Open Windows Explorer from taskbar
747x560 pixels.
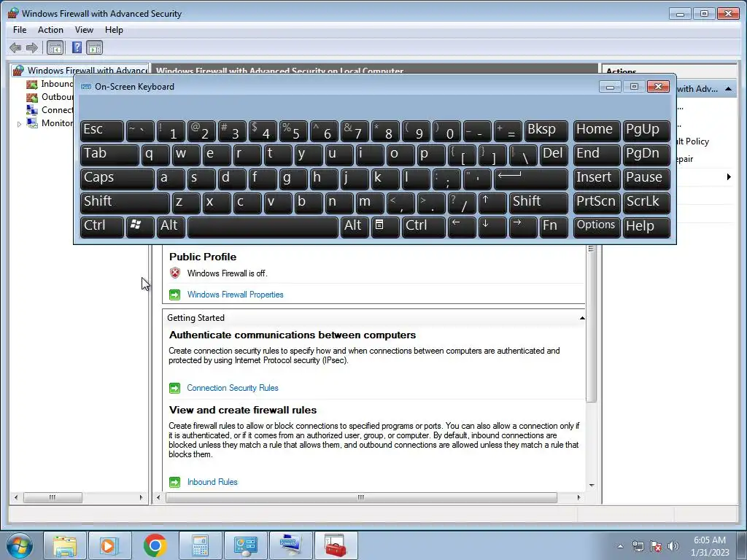click(x=65, y=545)
